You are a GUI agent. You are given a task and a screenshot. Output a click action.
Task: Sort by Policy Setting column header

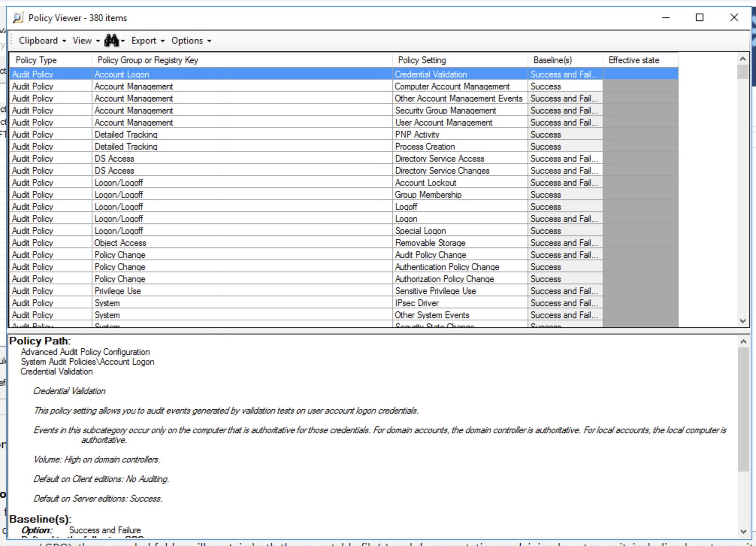[422, 60]
